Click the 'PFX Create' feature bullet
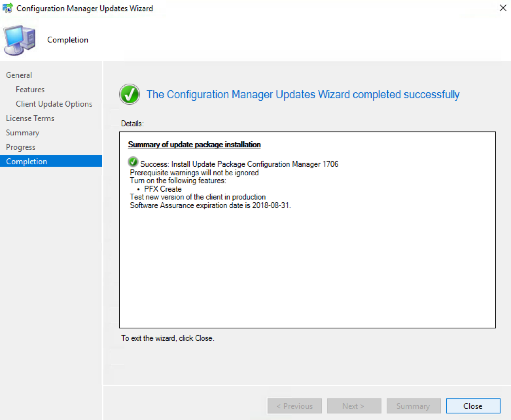The image size is (511, 420). 163,189
